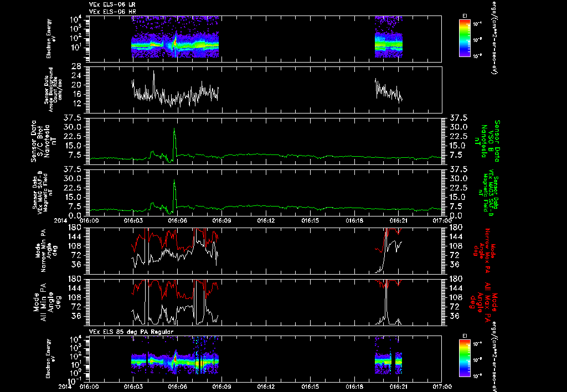The height and width of the screenshot is (392, 567).
Task: Click the red 'Narrow Max PA Angle' label
Action: click(484, 250)
